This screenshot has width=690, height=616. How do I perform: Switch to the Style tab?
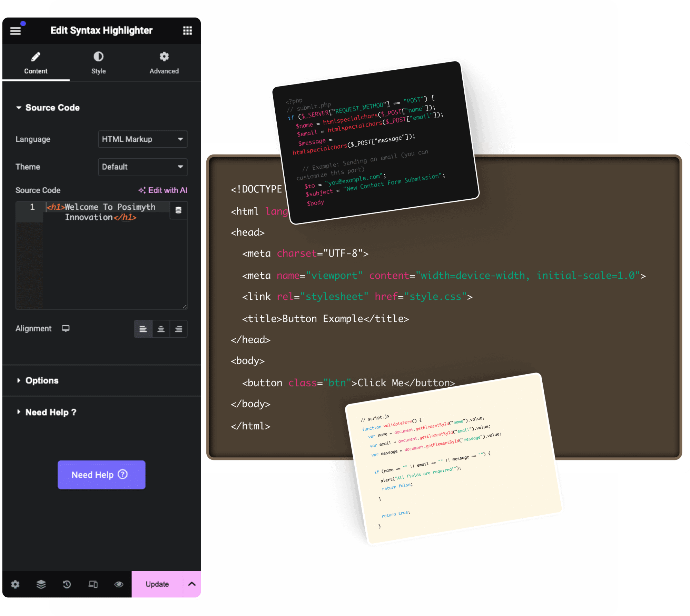pos(98,62)
